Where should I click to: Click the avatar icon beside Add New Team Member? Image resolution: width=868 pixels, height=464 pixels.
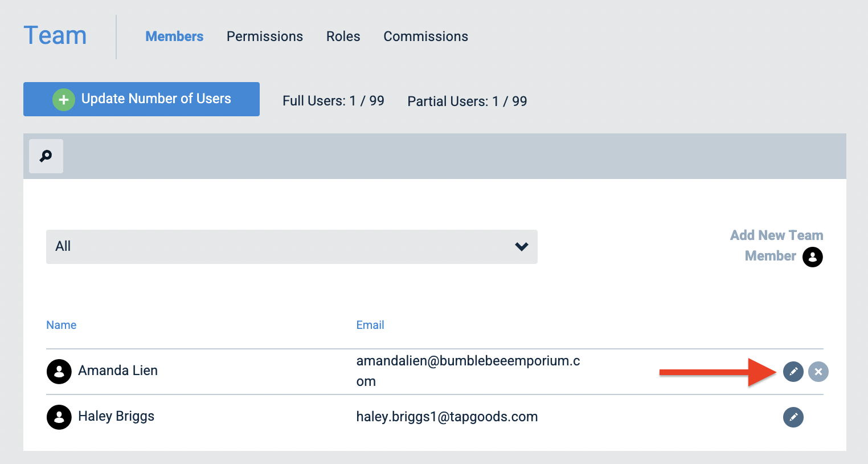coord(812,257)
